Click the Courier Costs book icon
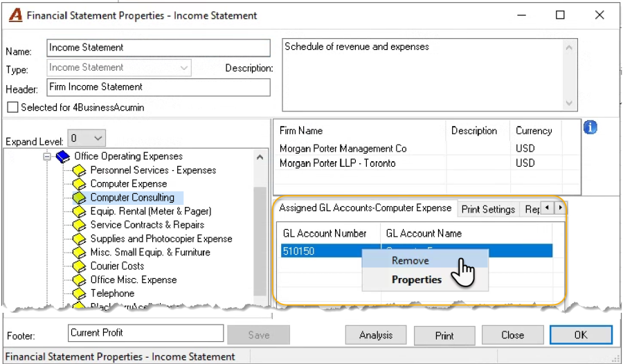Screen dimensions: 623x364 point(80,266)
